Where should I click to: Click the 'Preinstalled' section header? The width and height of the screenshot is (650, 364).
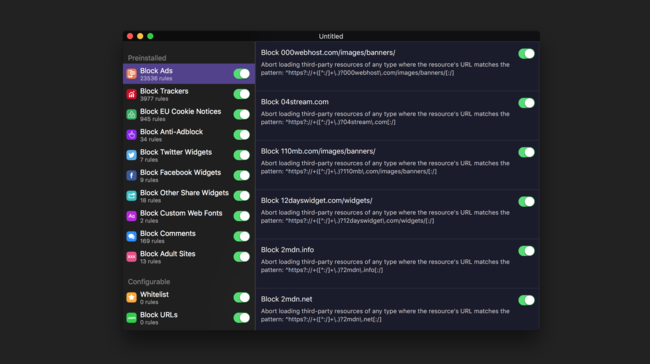[147, 58]
